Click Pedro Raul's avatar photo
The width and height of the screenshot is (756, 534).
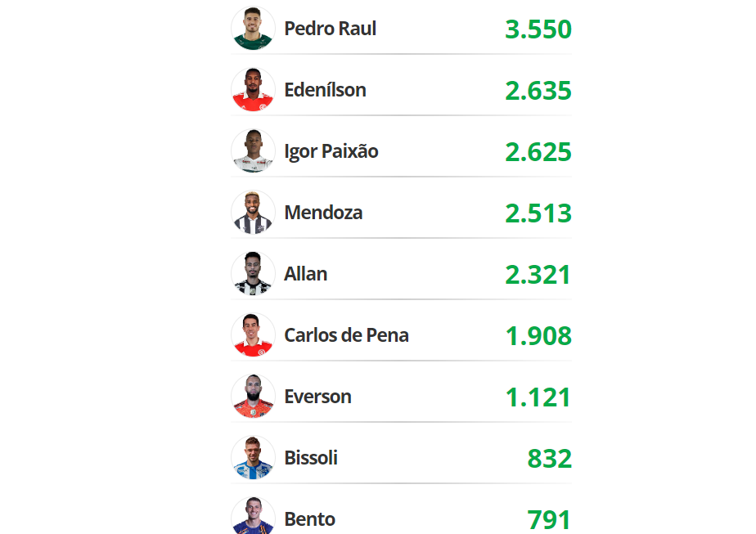(253, 28)
